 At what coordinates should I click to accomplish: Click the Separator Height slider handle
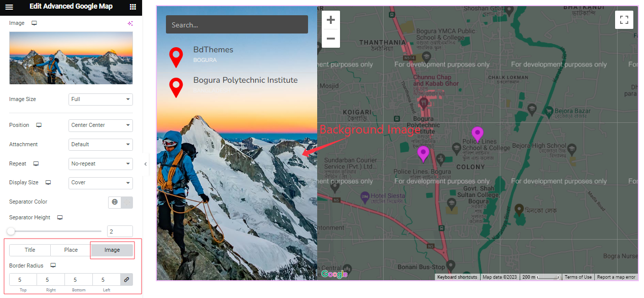(x=11, y=231)
